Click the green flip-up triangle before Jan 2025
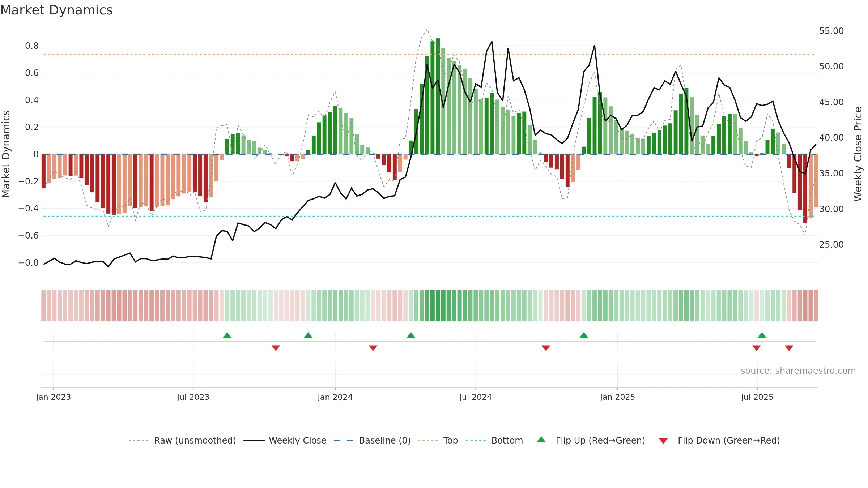The width and height of the screenshot is (868, 488). point(584,335)
